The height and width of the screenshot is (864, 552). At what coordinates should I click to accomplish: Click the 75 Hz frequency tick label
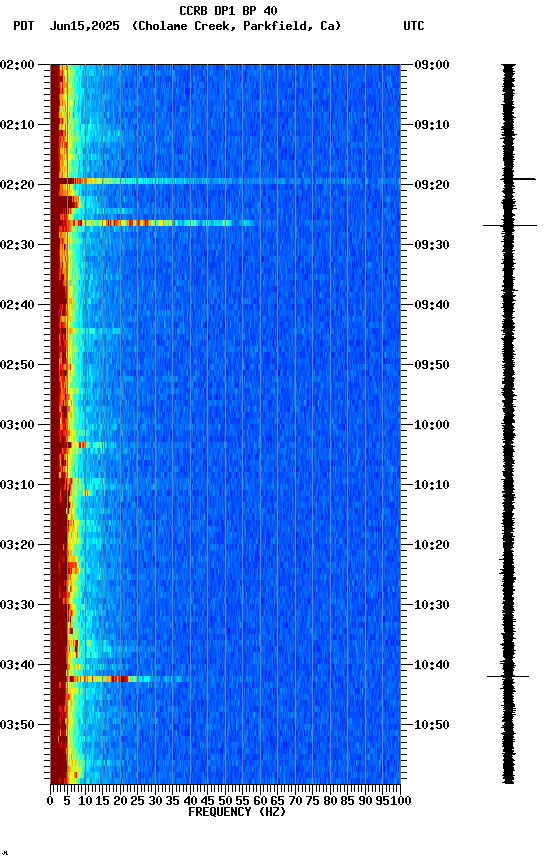(312, 801)
